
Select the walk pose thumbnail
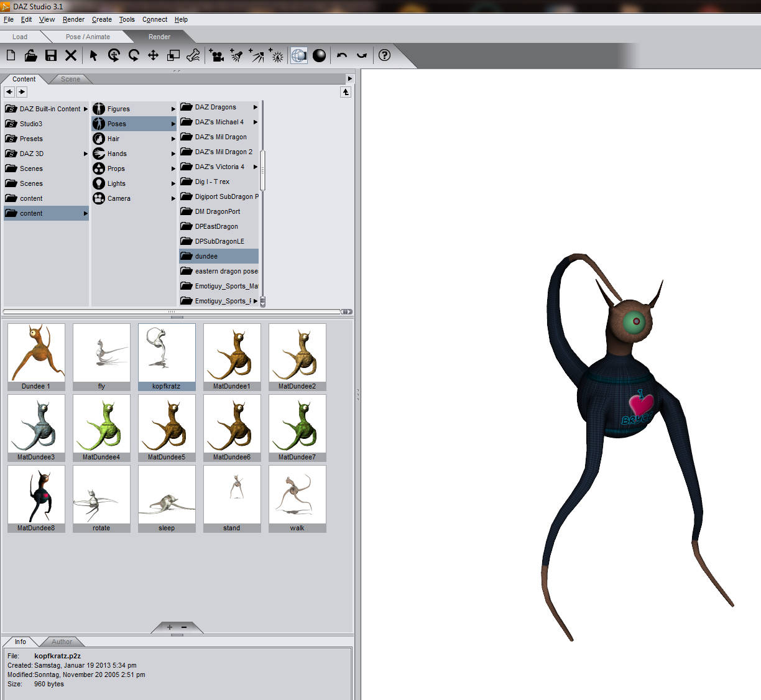(297, 499)
